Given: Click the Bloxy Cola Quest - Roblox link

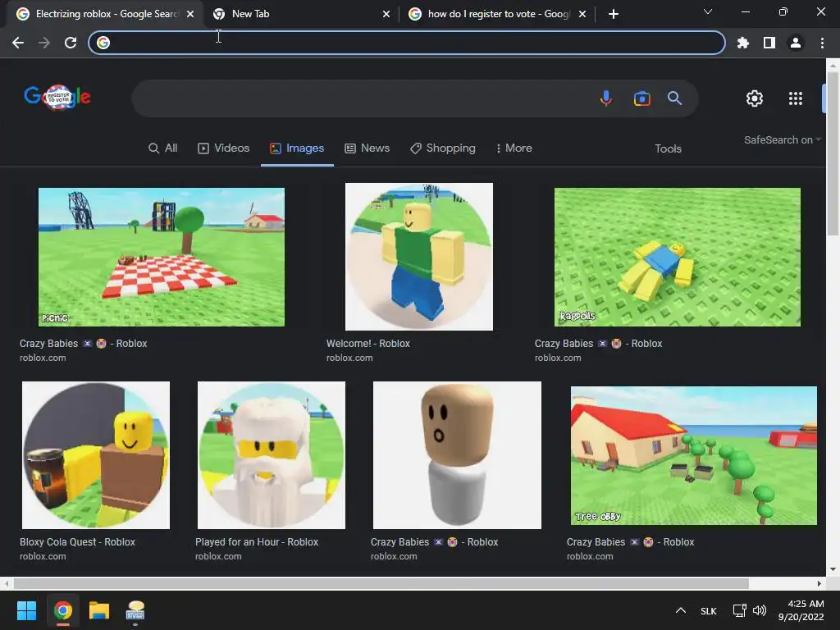Looking at the screenshot, I should (x=78, y=542).
